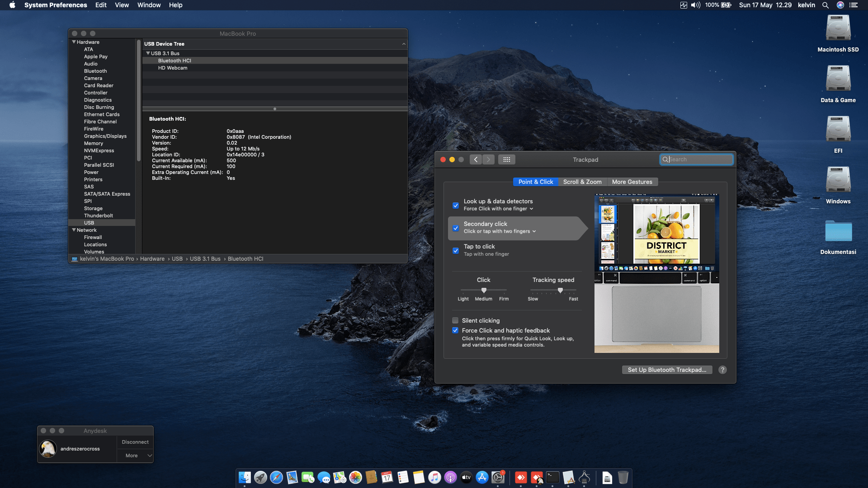Open Apple TV app in Dock
Screen dimensions: 868x488
coord(466,477)
